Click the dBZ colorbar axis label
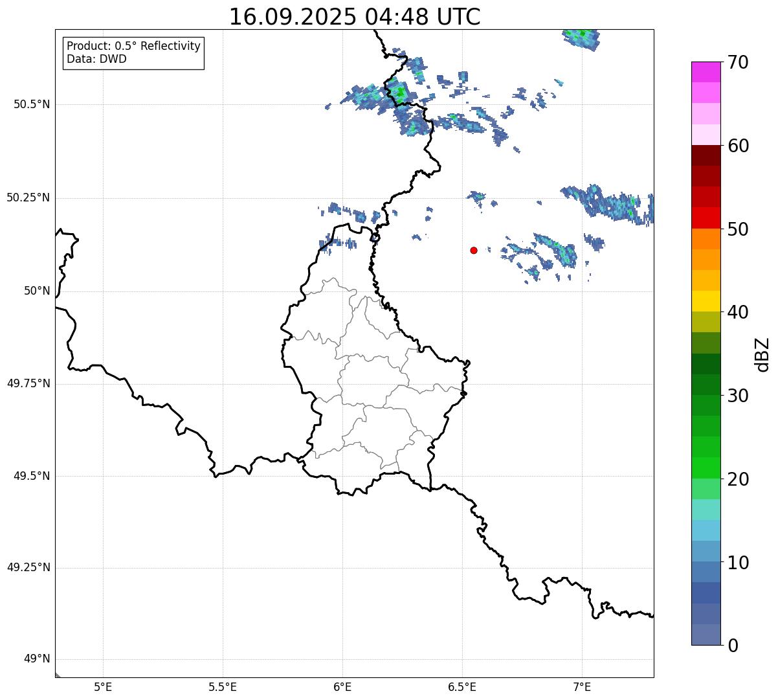The width and height of the screenshot is (778, 700). pyautogui.click(x=762, y=354)
